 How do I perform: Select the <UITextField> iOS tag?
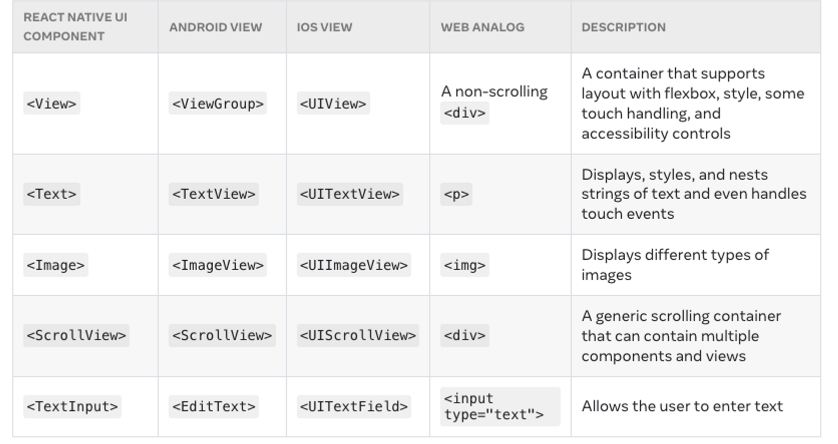click(x=354, y=407)
